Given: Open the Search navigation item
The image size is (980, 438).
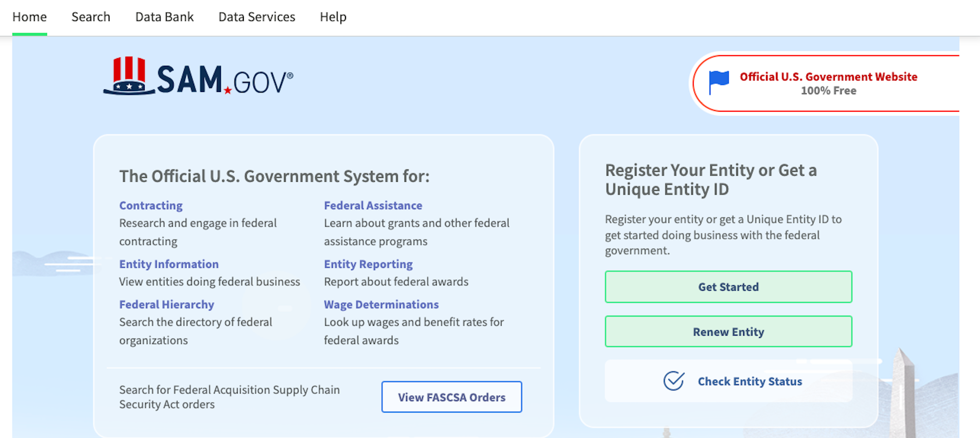Looking at the screenshot, I should (x=91, y=17).
